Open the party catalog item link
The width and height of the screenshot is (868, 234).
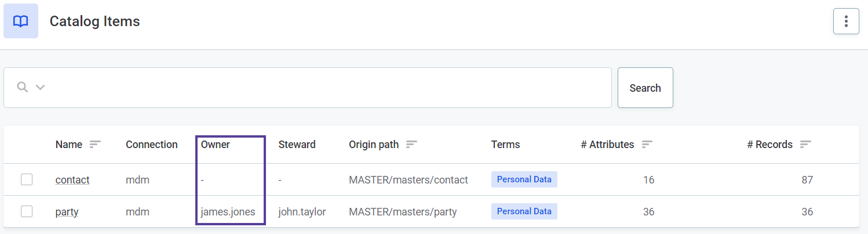(67, 212)
